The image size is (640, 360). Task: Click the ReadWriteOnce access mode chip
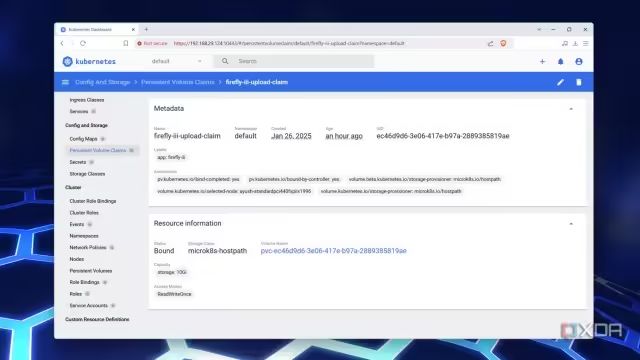(x=174, y=294)
